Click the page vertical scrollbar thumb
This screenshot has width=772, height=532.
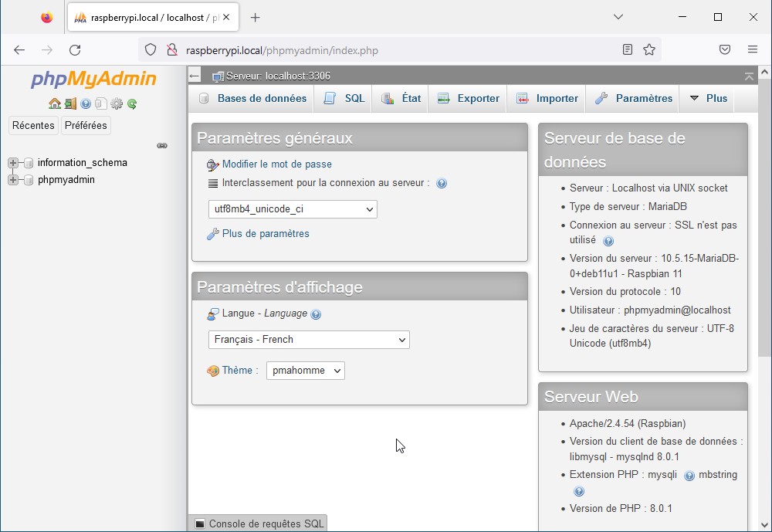pos(764,219)
